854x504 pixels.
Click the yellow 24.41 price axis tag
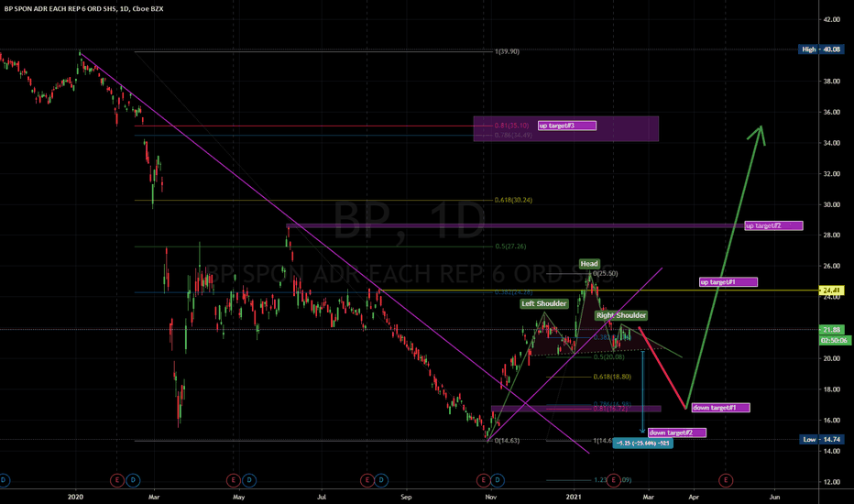tap(831, 290)
